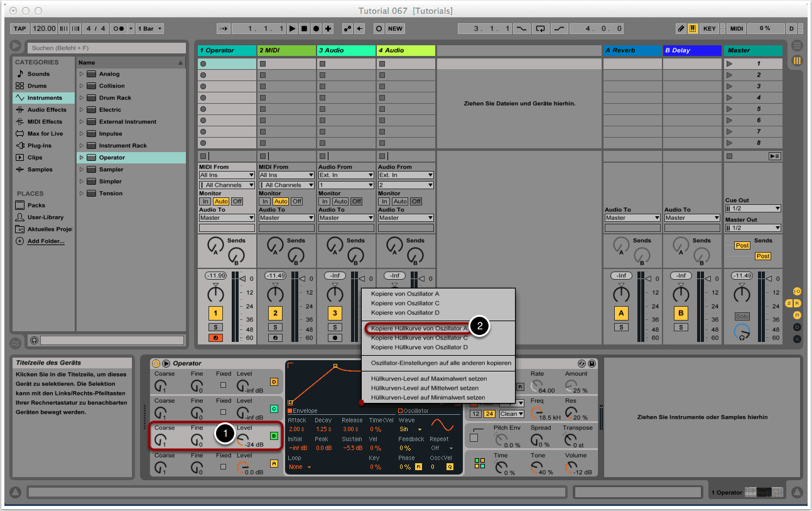Screen dimensions: 812x511
Task: Open the Cue Out dropdown
Action: click(x=752, y=209)
